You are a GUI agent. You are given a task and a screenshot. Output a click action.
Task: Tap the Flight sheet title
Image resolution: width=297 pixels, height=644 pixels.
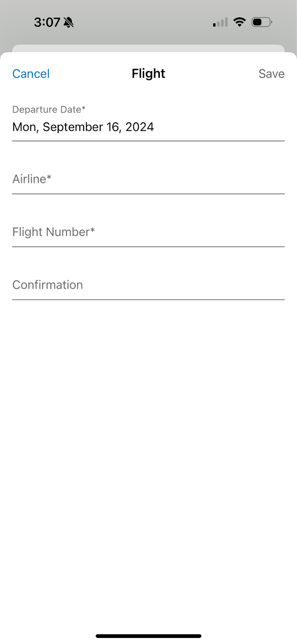(148, 74)
